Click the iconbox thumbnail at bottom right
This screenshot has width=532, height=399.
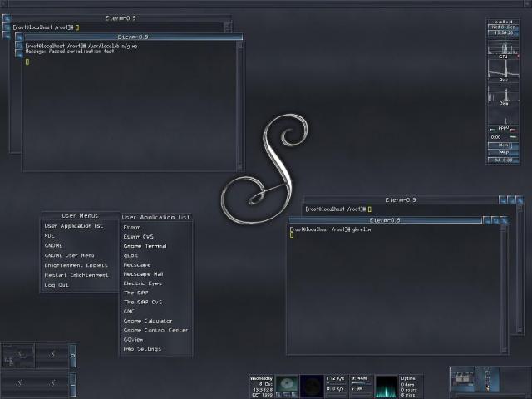[461, 379]
